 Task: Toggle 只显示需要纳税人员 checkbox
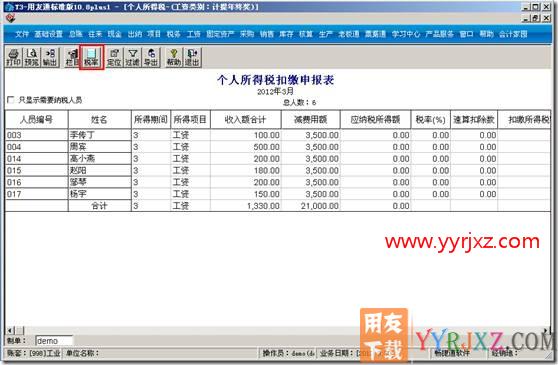[x=11, y=100]
